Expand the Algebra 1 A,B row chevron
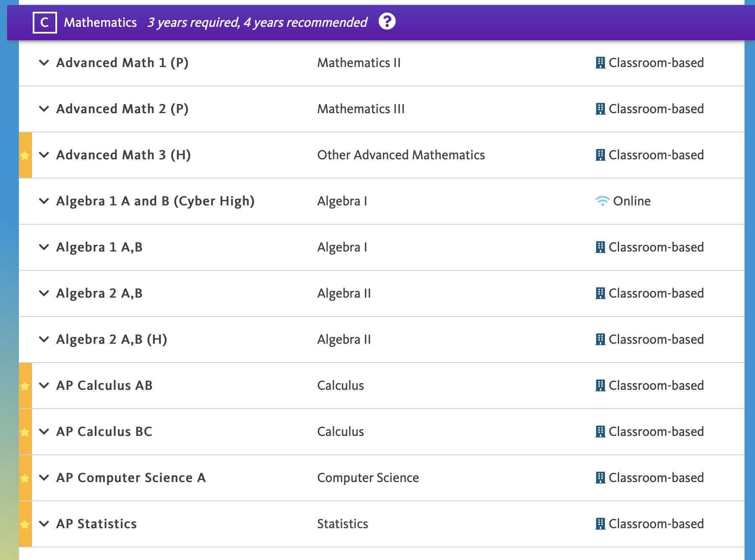Image resolution: width=755 pixels, height=560 pixels. click(44, 247)
